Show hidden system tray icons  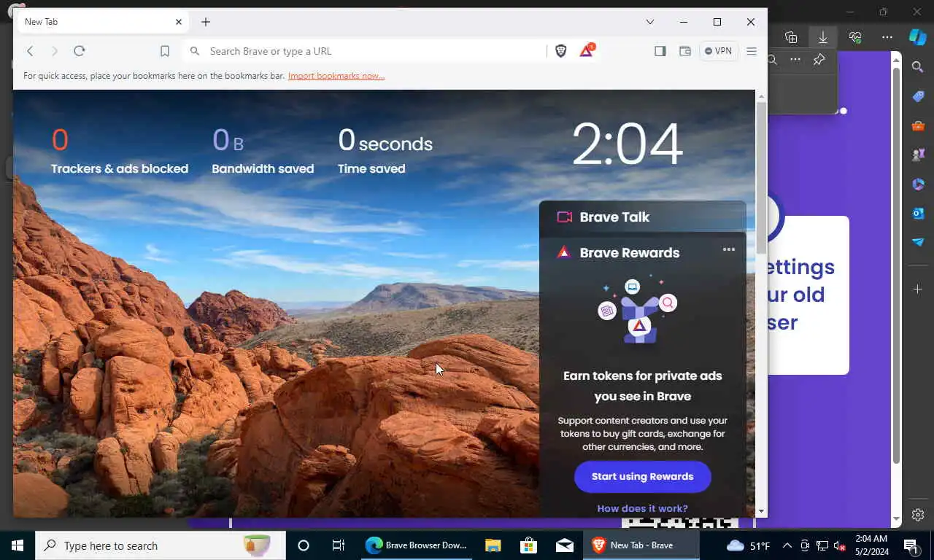click(787, 545)
